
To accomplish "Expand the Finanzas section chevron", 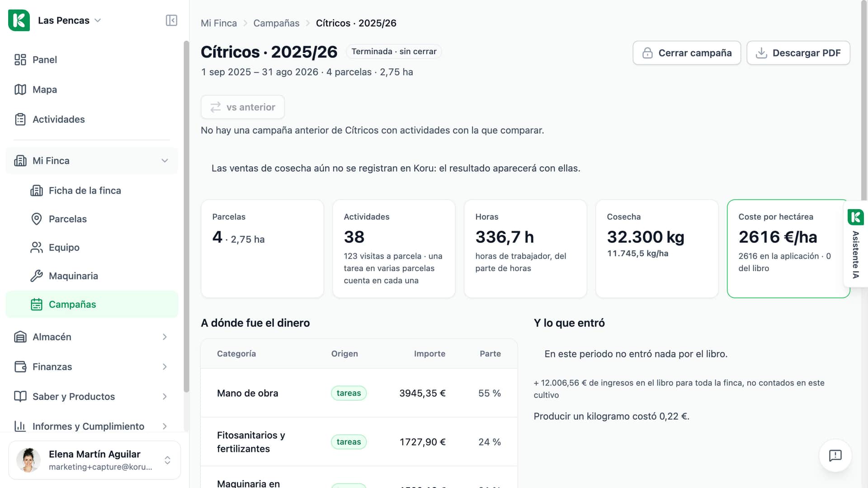I will pos(165,367).
